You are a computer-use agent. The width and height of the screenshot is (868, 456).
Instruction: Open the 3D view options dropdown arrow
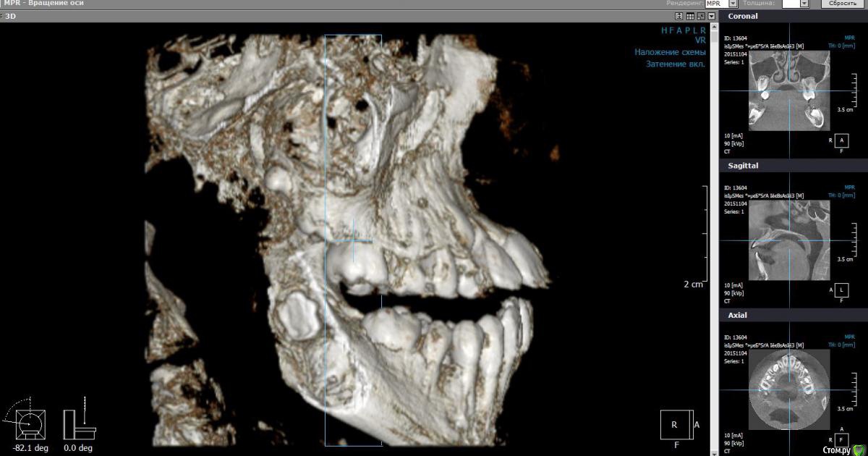point(712,15)
